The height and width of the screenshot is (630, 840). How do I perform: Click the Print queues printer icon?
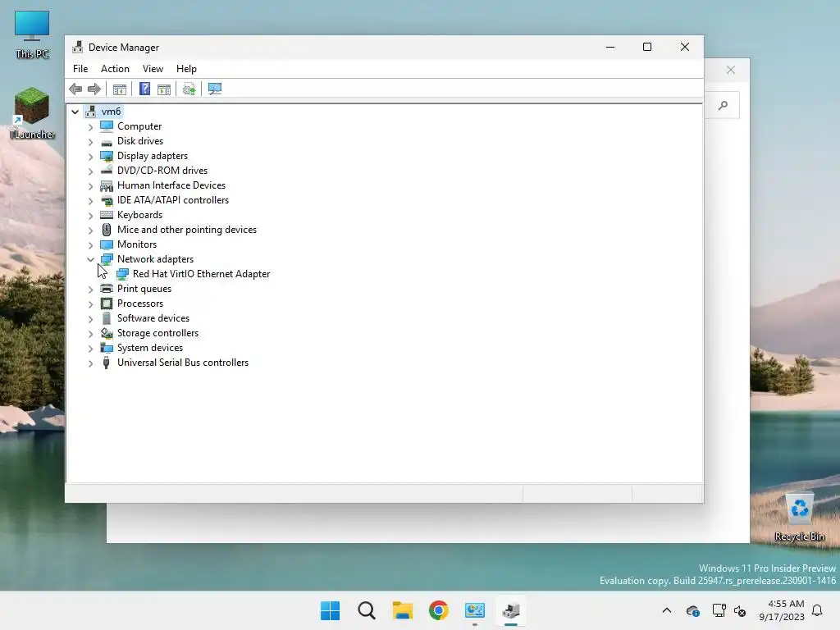[107, 289]
